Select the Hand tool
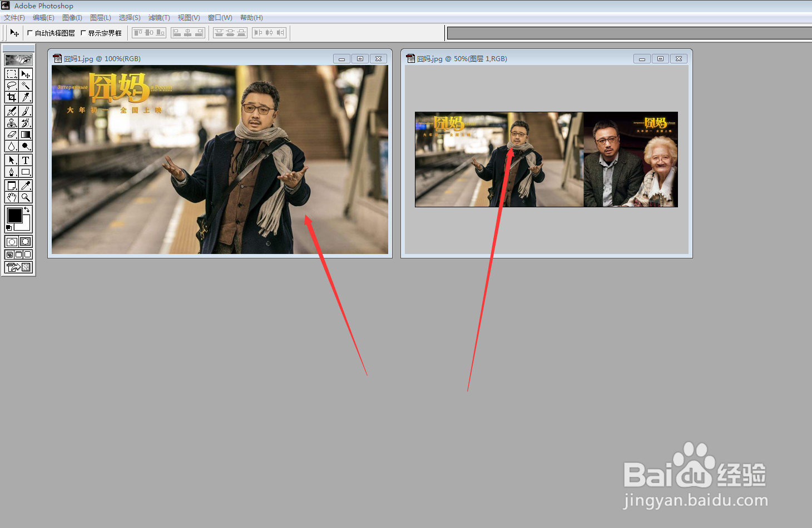812x528 pixels. (x=12, y=197)
